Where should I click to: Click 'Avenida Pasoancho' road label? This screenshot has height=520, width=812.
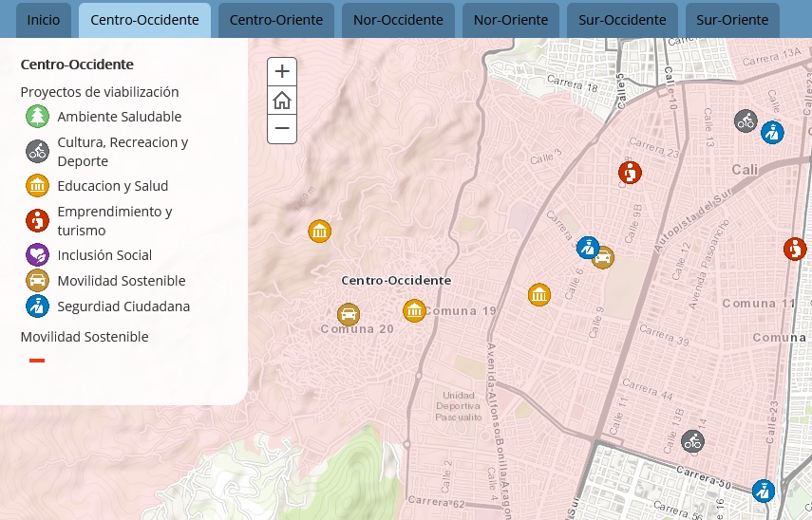(x=708, y=264)
